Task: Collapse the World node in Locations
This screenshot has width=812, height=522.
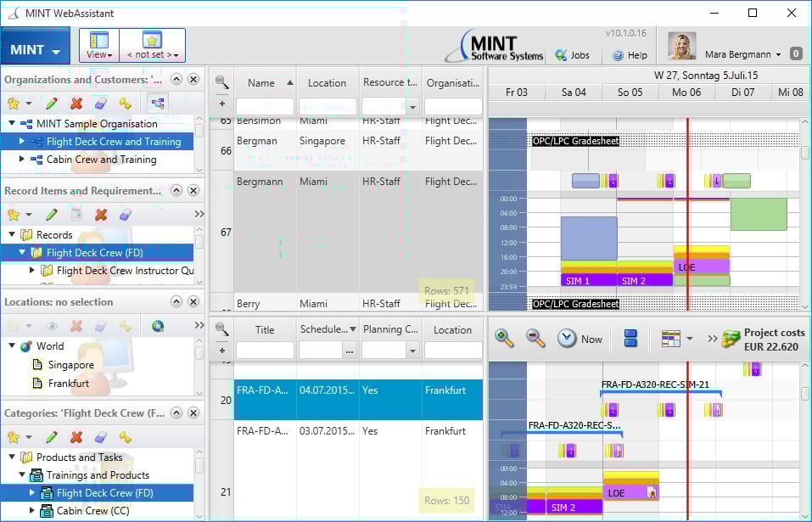Action: [11, 345]
